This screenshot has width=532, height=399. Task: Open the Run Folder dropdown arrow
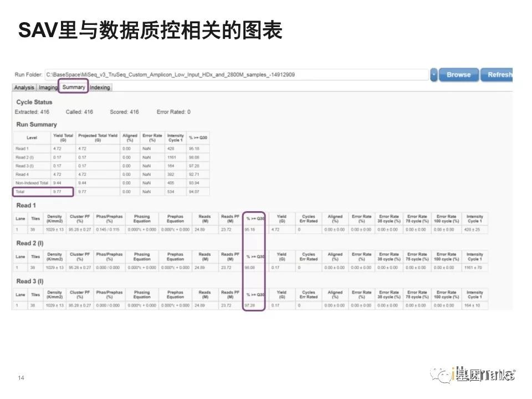tap(434, 75)
